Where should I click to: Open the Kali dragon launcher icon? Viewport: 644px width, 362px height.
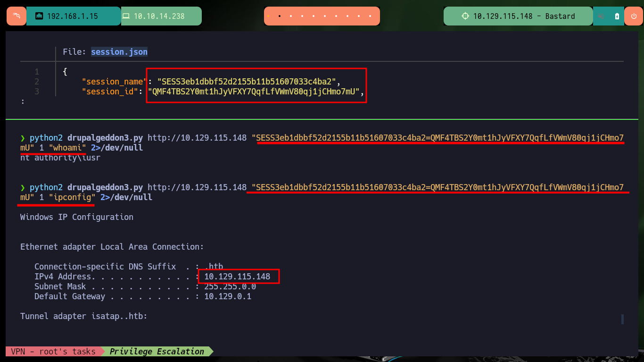(x=17, y=16)
